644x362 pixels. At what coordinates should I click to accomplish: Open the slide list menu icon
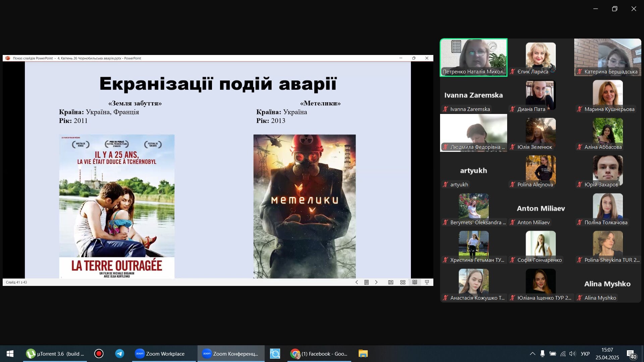(367, 282)
